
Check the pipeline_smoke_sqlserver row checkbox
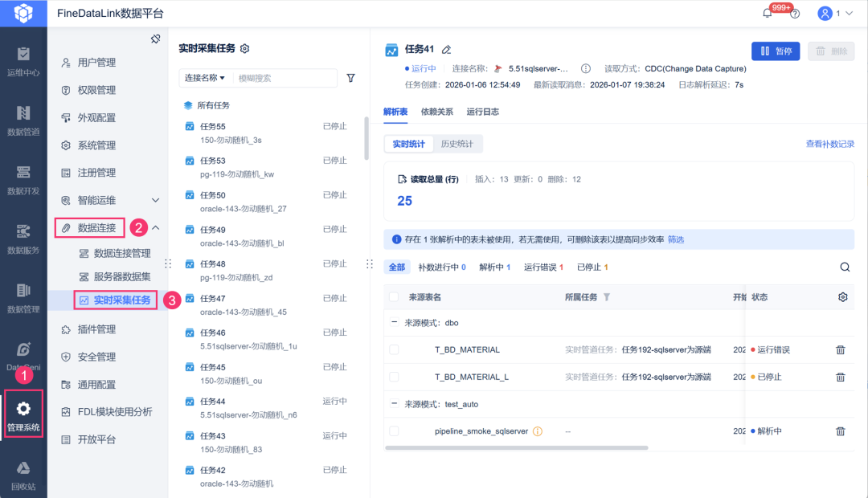pyautogui.click(x=394, y=431)
